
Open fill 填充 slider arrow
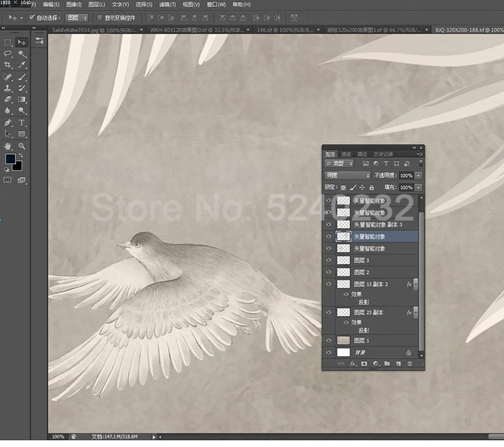click(x=419, y=188)
